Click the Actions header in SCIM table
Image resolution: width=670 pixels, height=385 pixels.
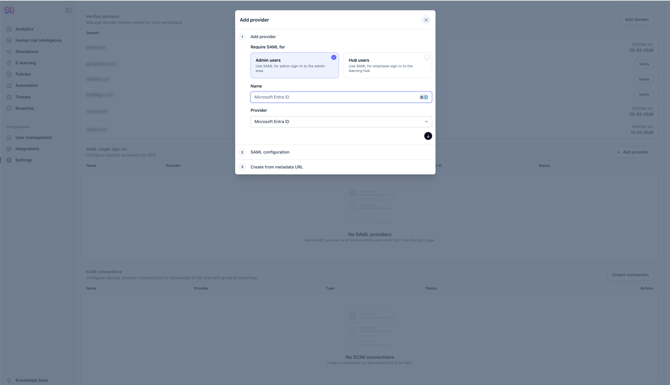coord(646,288)
